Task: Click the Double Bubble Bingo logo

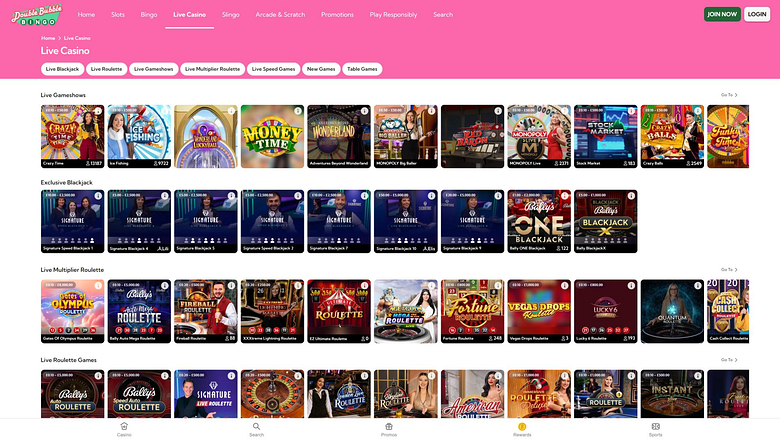Action: [x=36, y=15]
